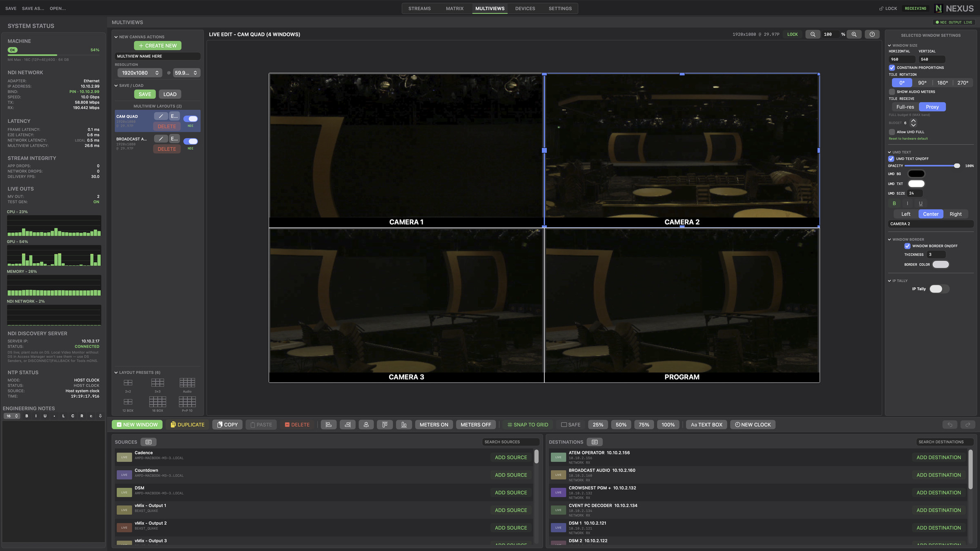Toggle the BROADCAST A... NDI output switch
This screenshot has height=551, width=980.
[190, 141]
